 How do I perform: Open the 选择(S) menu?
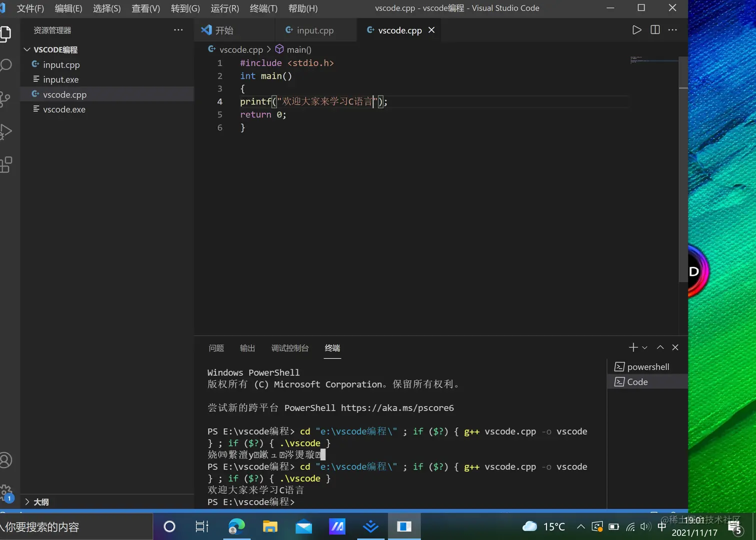107,8
